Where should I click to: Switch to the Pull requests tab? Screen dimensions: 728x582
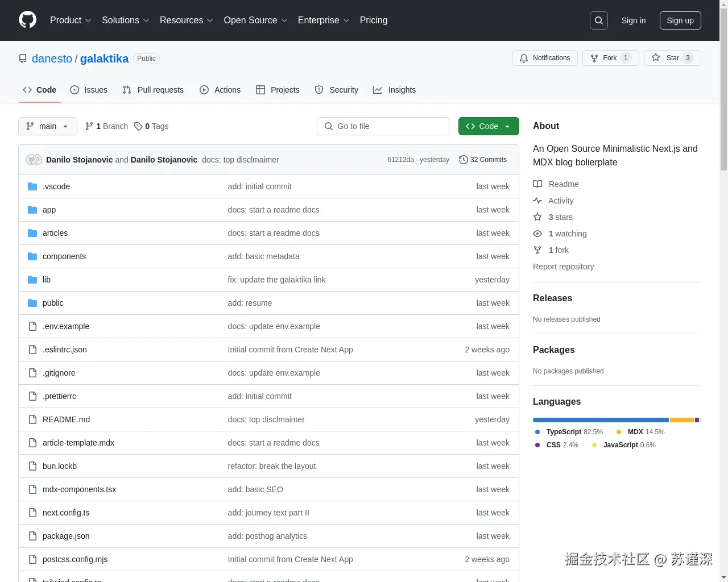click(x=153, y=90)
